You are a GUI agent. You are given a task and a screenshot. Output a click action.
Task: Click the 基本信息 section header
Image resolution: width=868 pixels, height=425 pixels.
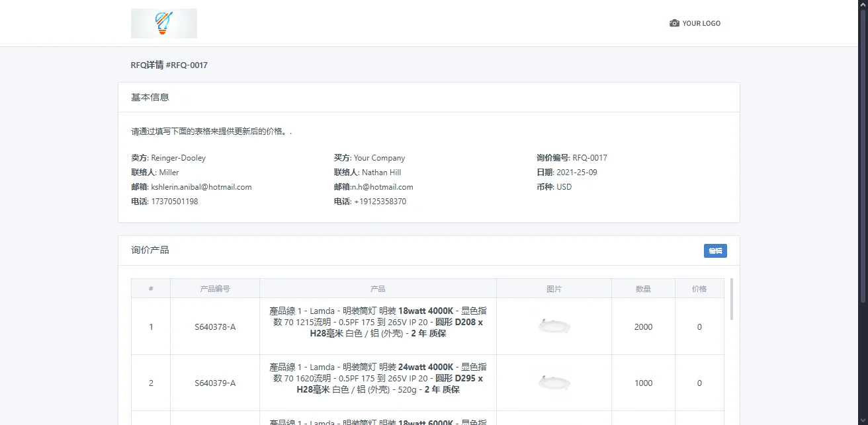[149, 97]
